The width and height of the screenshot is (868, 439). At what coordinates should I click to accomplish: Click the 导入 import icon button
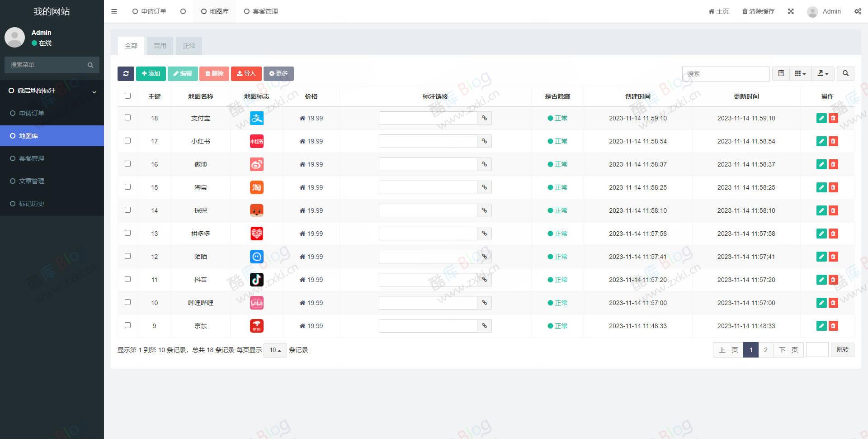246,73
